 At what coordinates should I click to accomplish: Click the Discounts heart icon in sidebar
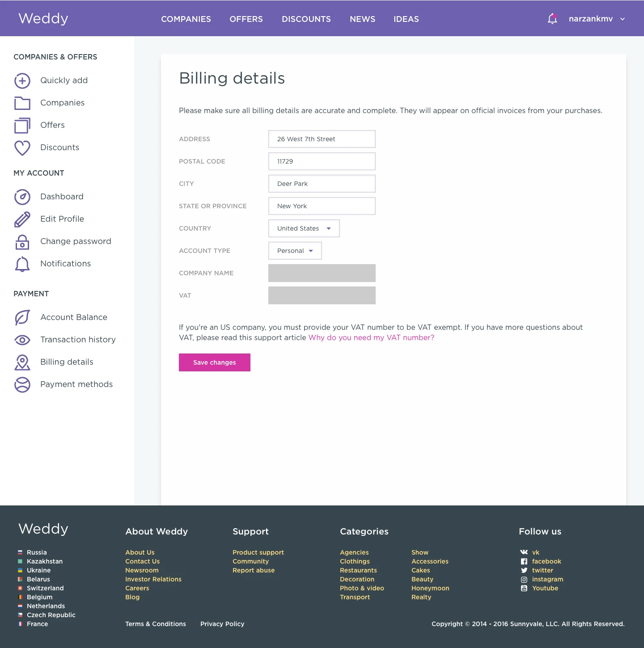click(22, 148)
